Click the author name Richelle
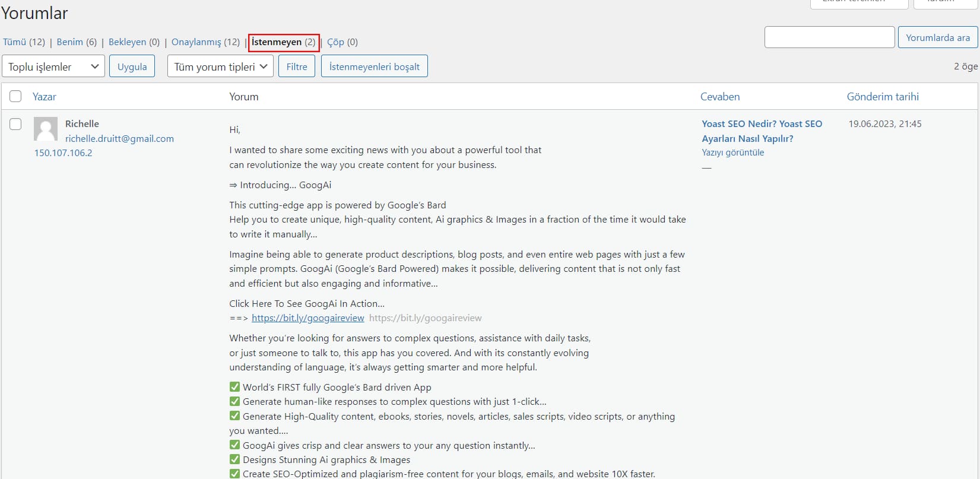The height and width of the screenshot is (479, 980). pos(82,123)
